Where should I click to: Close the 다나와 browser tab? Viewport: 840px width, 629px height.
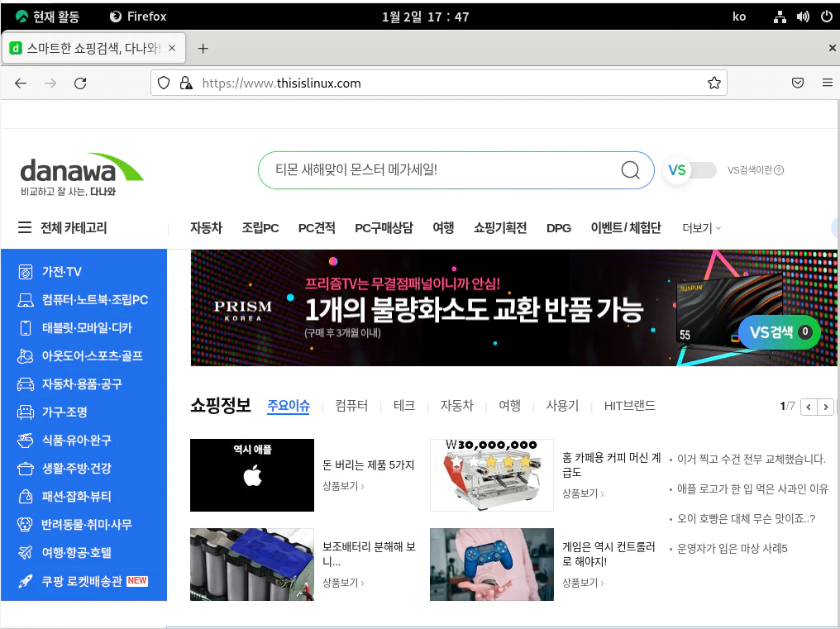coord(172,48)
